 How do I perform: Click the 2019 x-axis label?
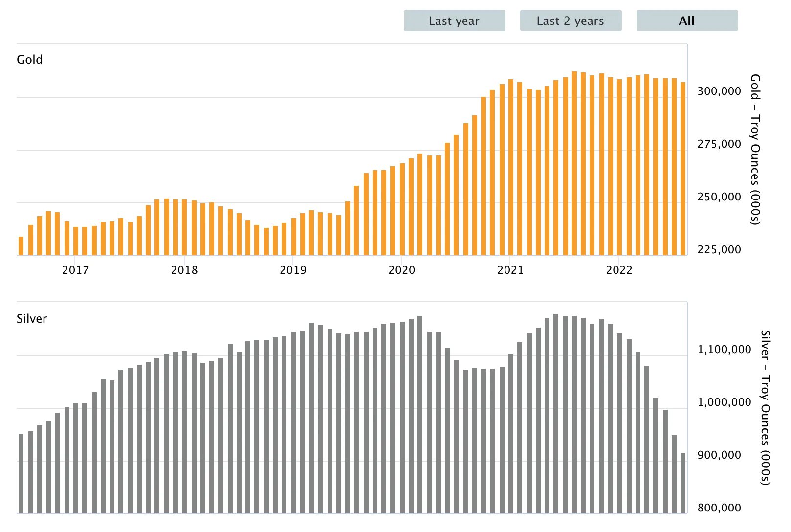[293, 270]
